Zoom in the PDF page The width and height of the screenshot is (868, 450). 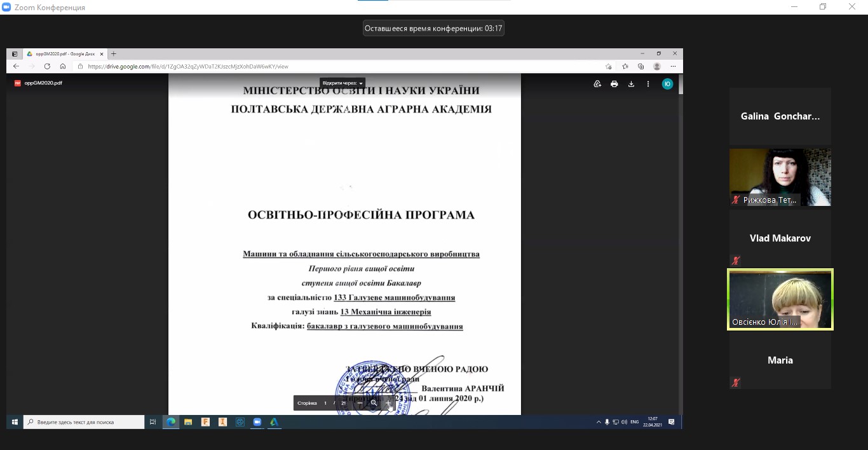pos(388,403)
